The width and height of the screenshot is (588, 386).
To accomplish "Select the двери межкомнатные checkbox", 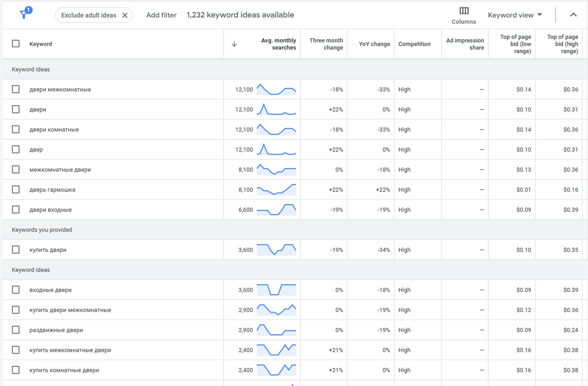I will click(16, 89).
